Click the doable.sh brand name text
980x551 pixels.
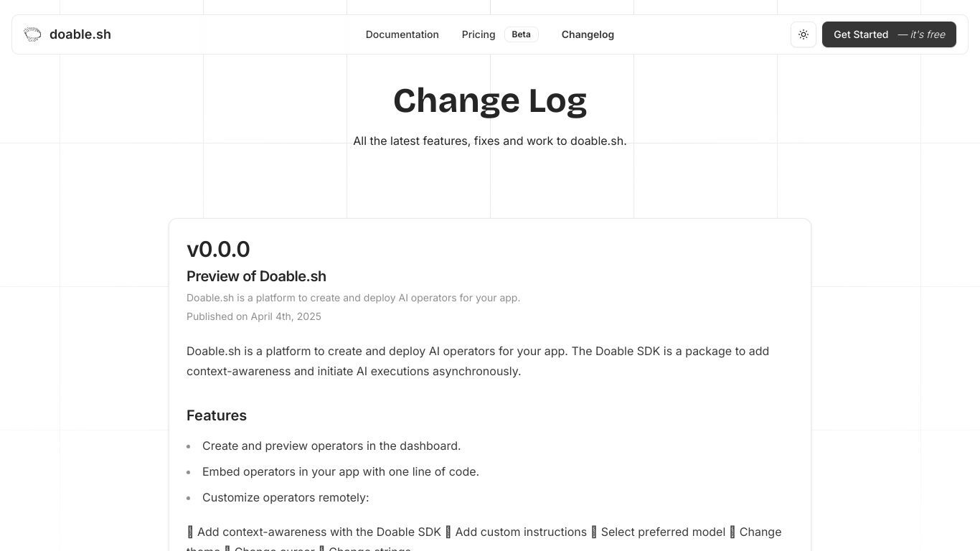(80, 34)
